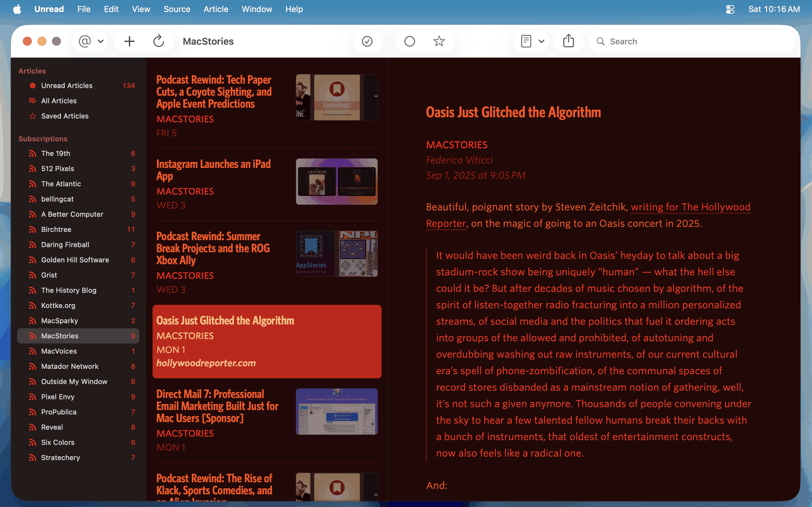Open the Article menu
The width and height of the screenshot is (812, 507).
coord(216,9)
